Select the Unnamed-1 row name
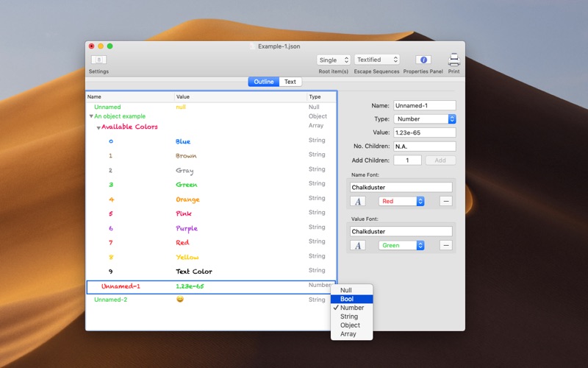Viewport: 588px width, 368px height. pyautogui.click(x=121, y=286)
